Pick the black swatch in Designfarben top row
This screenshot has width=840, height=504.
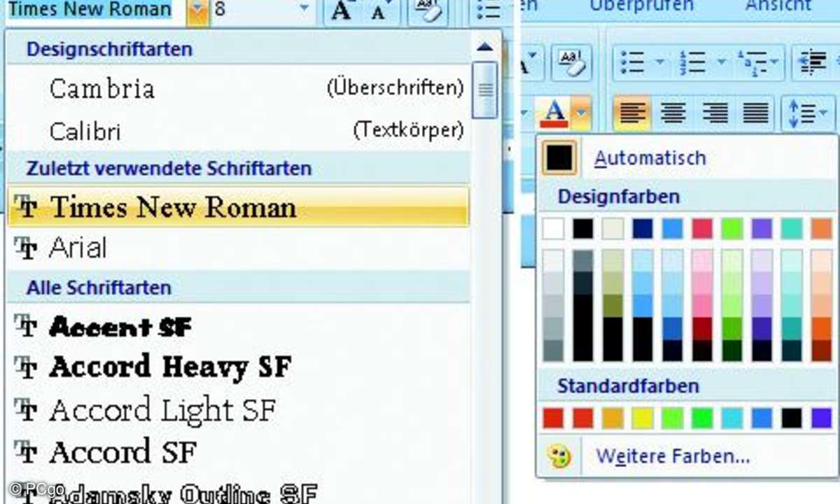point(583,229)
